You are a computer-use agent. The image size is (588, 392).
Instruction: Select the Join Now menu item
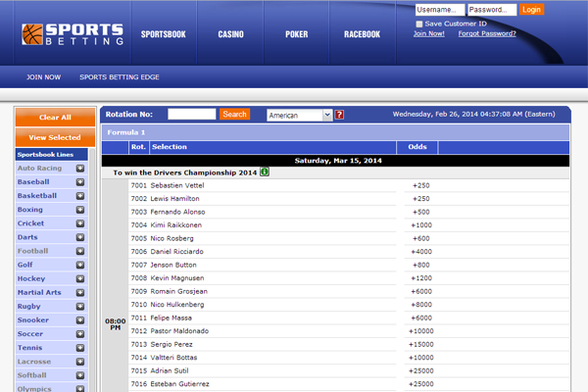[43, 77]
